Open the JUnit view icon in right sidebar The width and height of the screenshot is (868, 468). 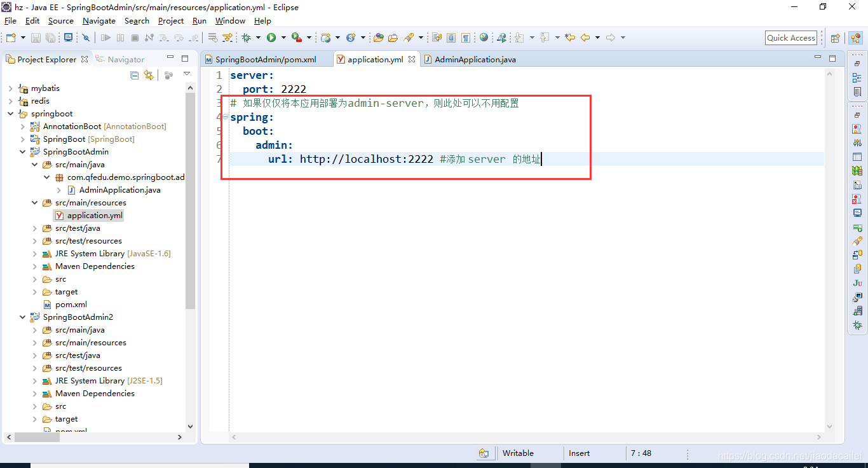click(x=857, y=283)
